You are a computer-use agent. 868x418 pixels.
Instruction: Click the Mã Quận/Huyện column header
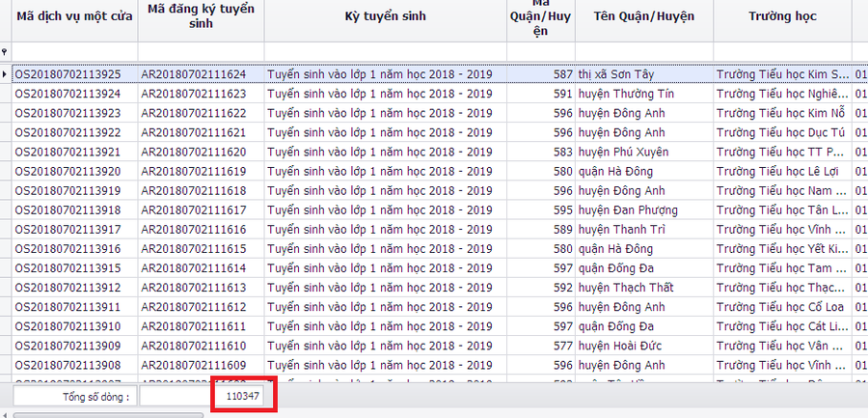click(x=541, y=17)
